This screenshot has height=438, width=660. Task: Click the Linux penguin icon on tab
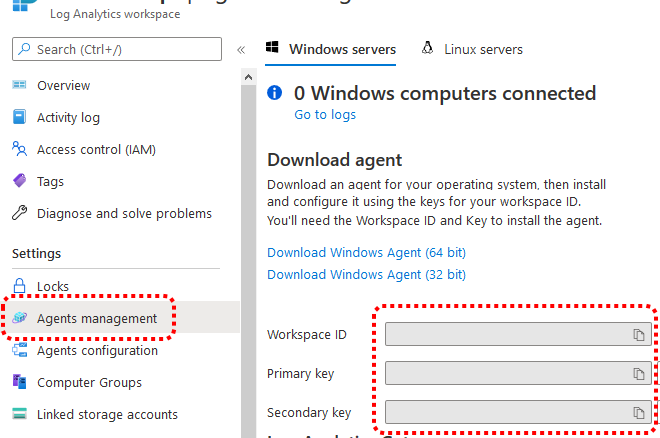pyautogui.click(x=427, y=48)
